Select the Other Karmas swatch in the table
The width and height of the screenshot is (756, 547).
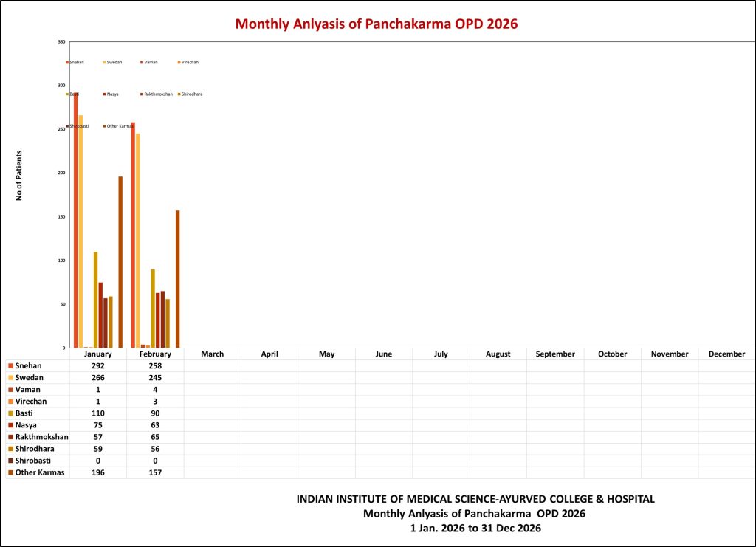[10, 472]
